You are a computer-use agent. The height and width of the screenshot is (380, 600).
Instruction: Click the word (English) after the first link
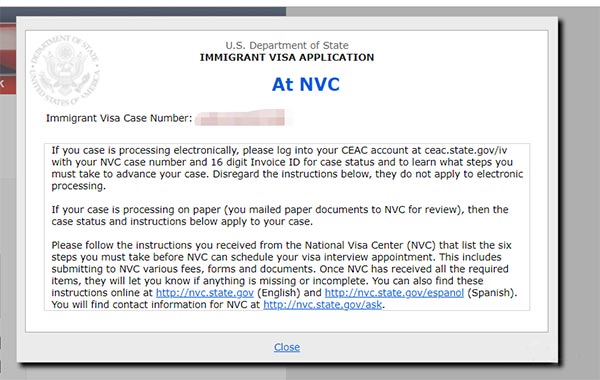[279, 293]
